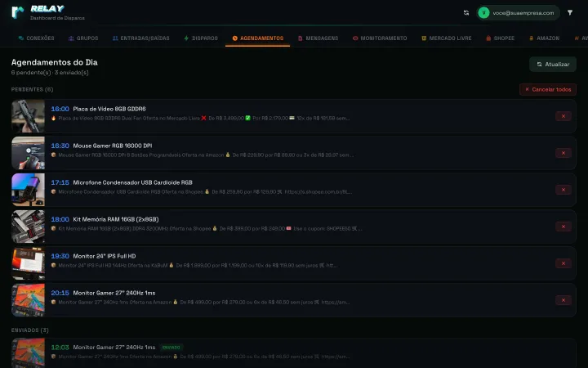Click the 16:30 time label
Screen dimensions: 588x368
(x=60, y=146)
